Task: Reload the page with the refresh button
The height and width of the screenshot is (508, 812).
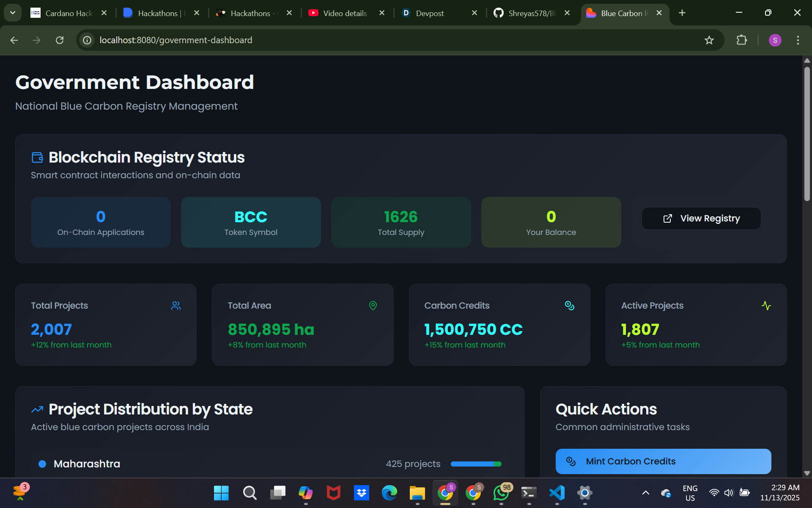Action: [x=60, y=40]
